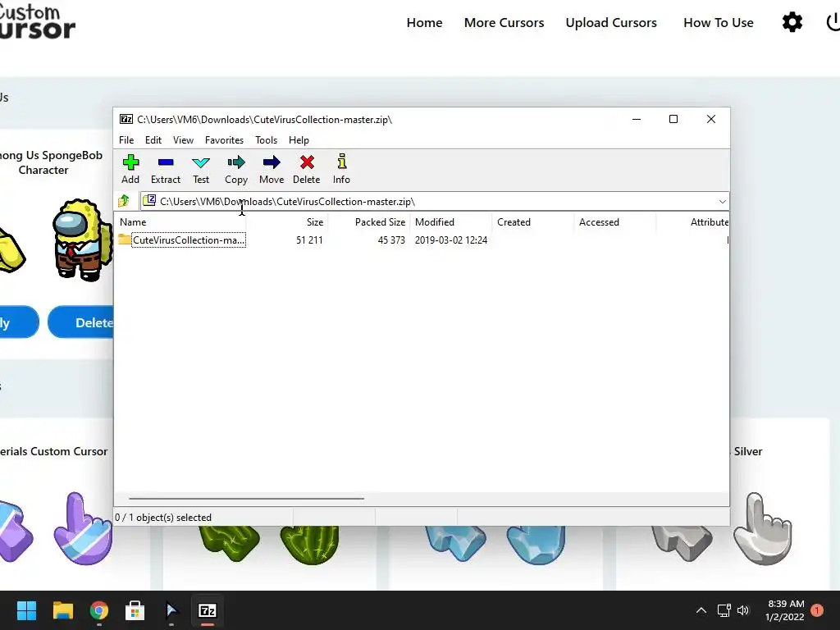The height and width of the screenshot is (630, 840).
Task: Click the horizontal scrollbar in file list
Action: [246, 498]
